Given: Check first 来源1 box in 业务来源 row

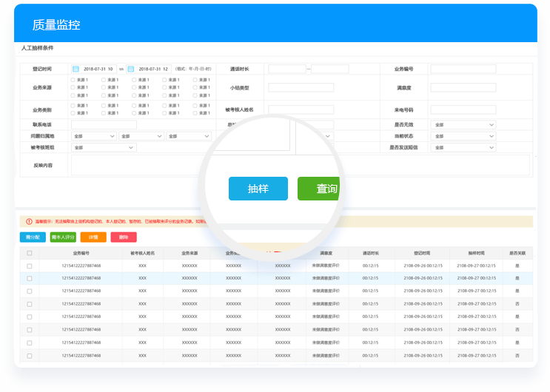Looking at the screenshot, I should pos(73,79).
